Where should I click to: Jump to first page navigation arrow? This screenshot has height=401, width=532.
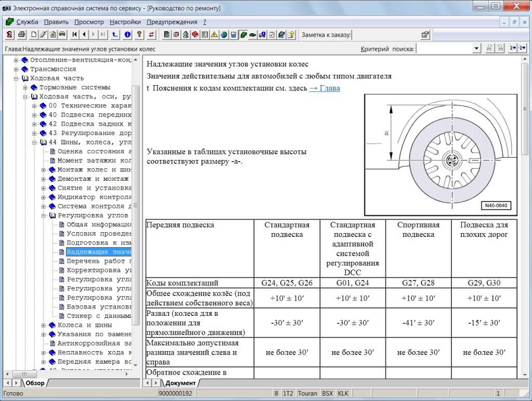coord(75,34)
